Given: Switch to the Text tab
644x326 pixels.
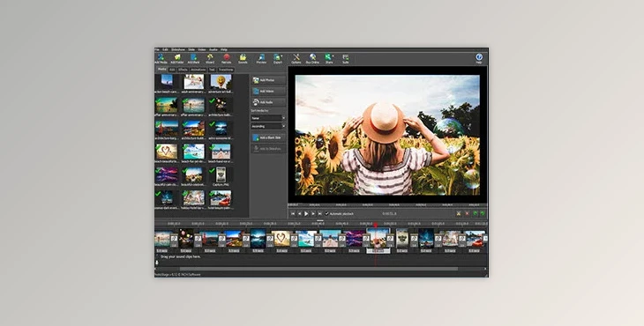Looking at the screenshot, I should click(212, 70).
